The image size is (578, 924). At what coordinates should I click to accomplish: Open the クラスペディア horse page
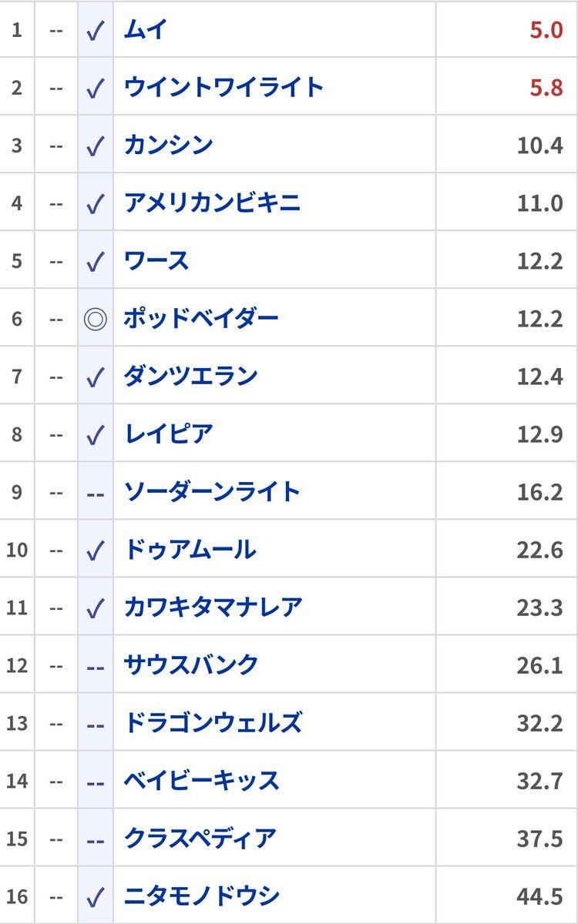[200, 839]
